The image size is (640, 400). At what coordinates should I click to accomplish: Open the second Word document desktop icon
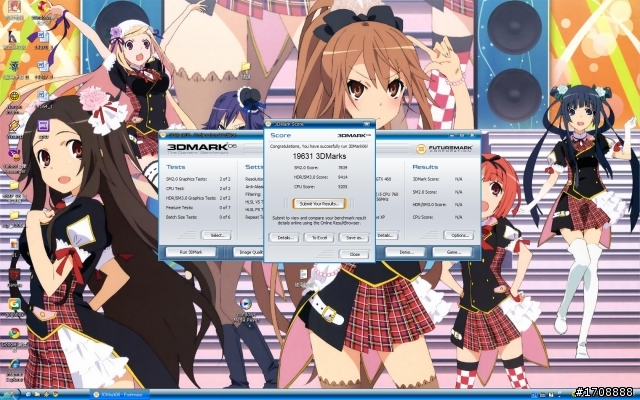pos(43,67)
